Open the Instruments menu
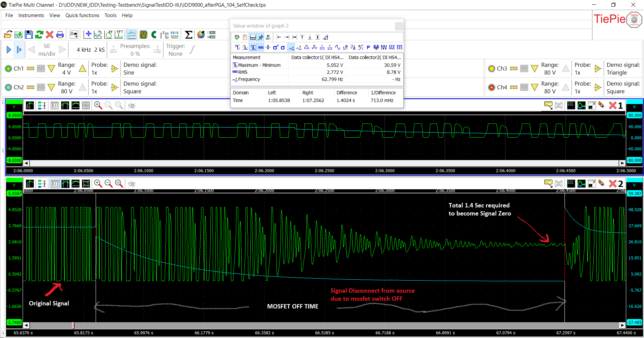644x338 pixels. [x=31, y=15]
